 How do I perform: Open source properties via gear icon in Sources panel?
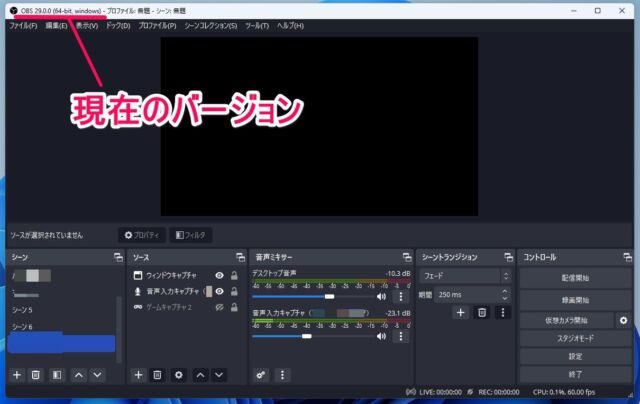coord(179,374)
